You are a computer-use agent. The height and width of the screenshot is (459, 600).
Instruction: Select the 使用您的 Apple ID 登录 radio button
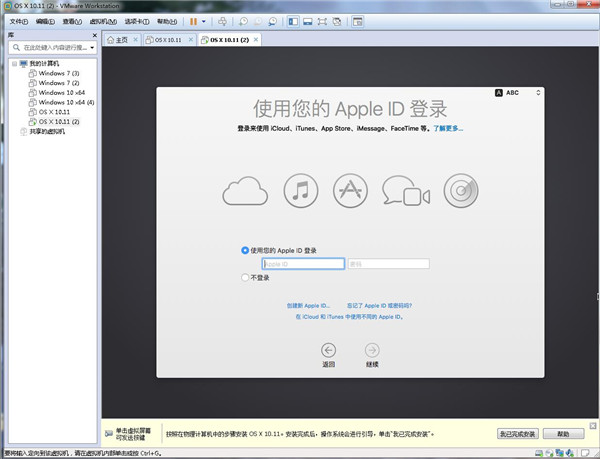point(245,251)
